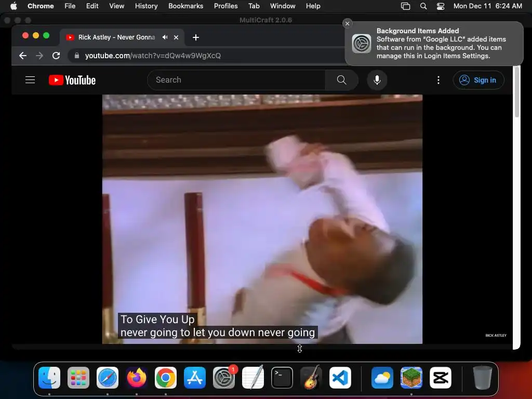The image size is (532, 399).
Task: Launch GarageBand from the Dock
Action: 311,378
